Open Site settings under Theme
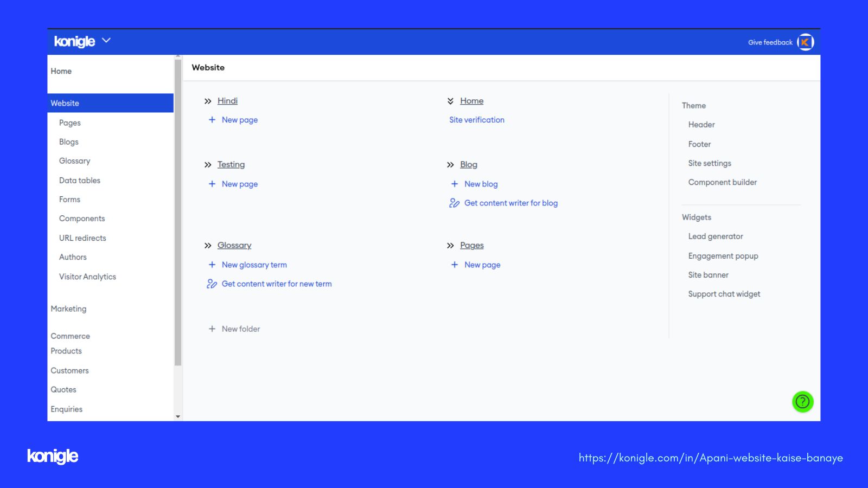This screenshot has height=488, width=868. point(710,163)
